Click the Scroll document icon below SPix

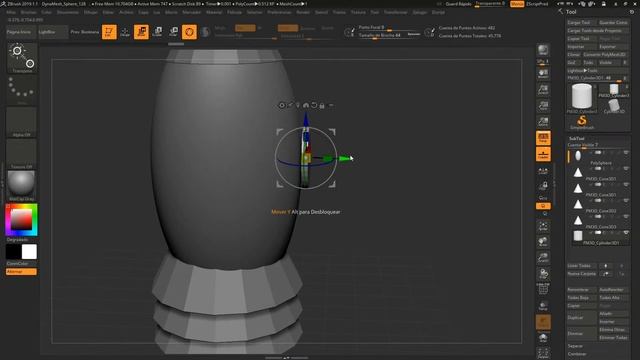click(543, 74)
